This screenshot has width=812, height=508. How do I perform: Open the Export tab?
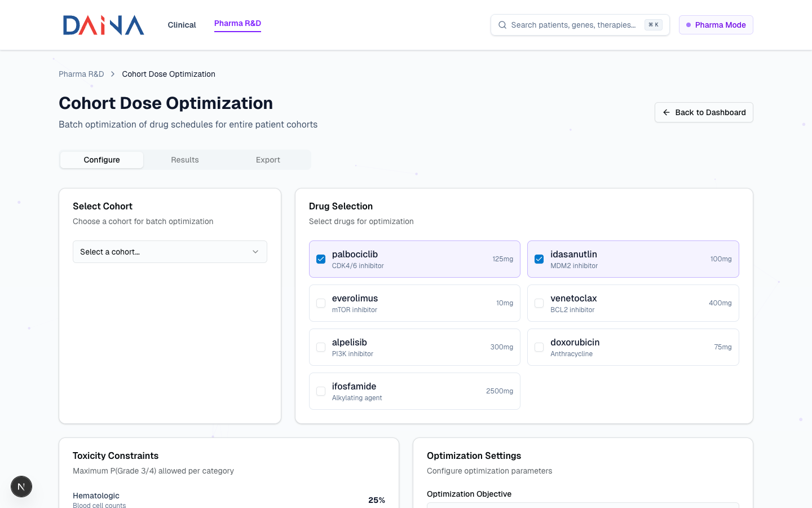(x=268, y=160)
